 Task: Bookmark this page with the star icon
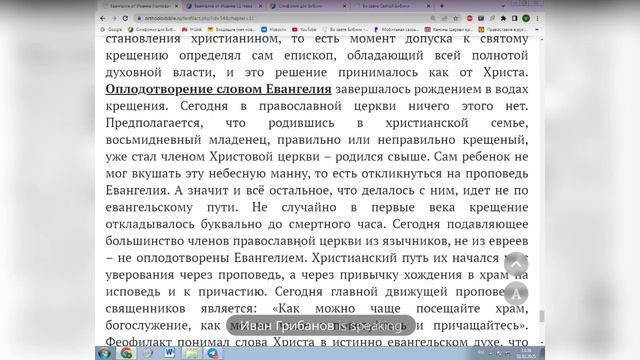(x=456, y=18)
